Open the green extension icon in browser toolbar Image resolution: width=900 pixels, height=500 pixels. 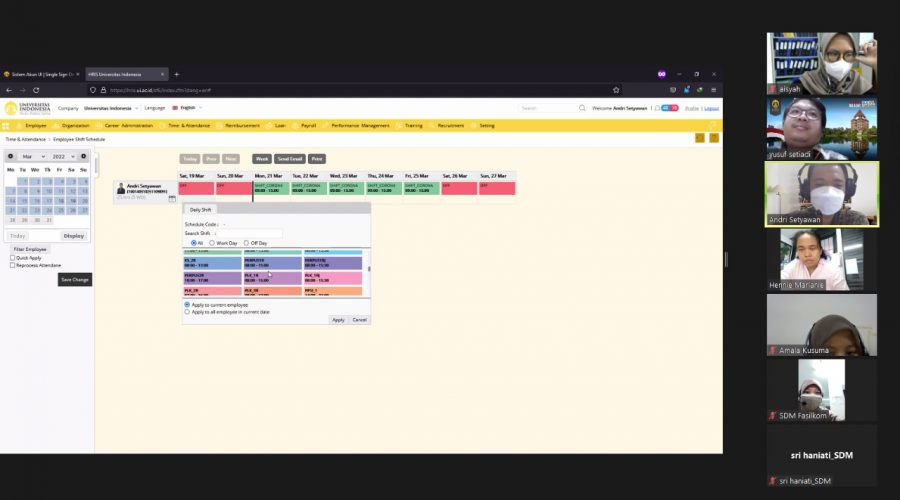(x=700, y=90)
